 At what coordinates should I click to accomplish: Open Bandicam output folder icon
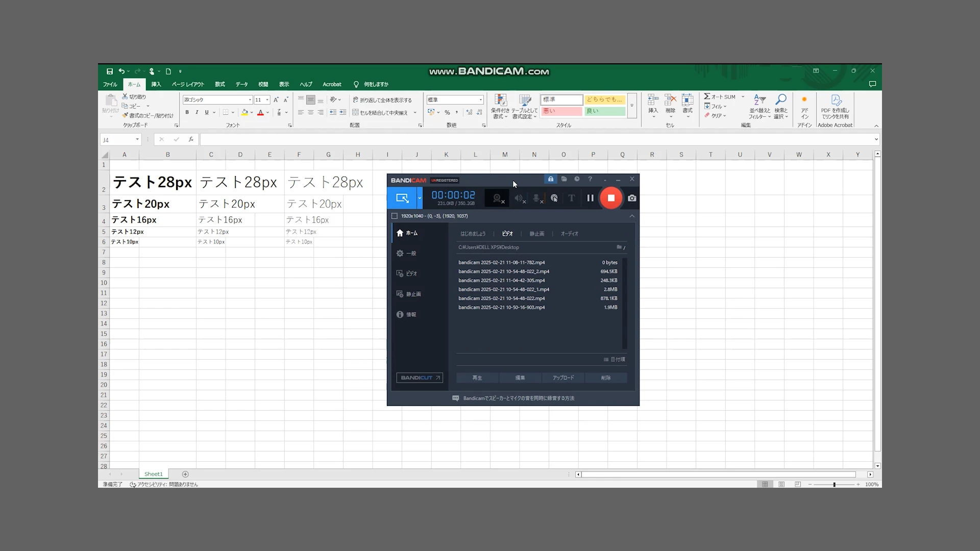click(x=564, y=179)
